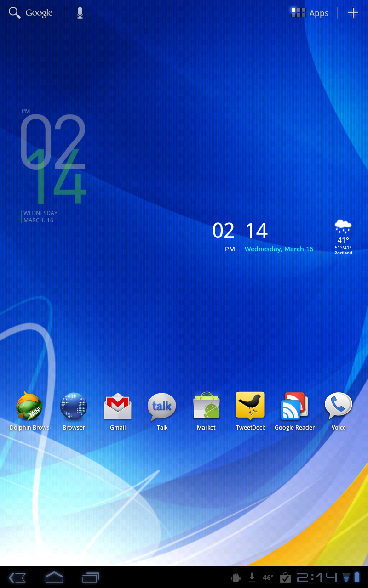Show recent apps from the navigation bar
368x588 pixels.
[x=91, y=577]
